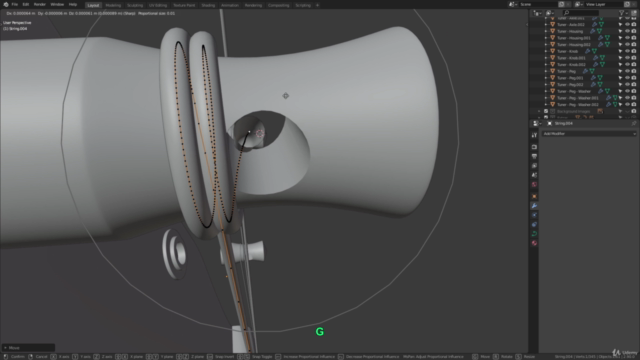
Task: Add a new workspace with plus button
Action: pyautogui.click(x=318, y=5)
